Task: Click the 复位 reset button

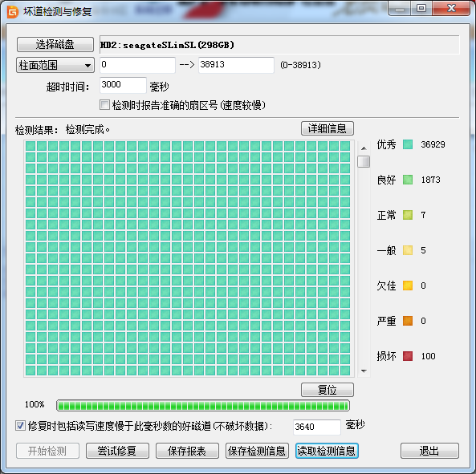Action: coord(328,390)
